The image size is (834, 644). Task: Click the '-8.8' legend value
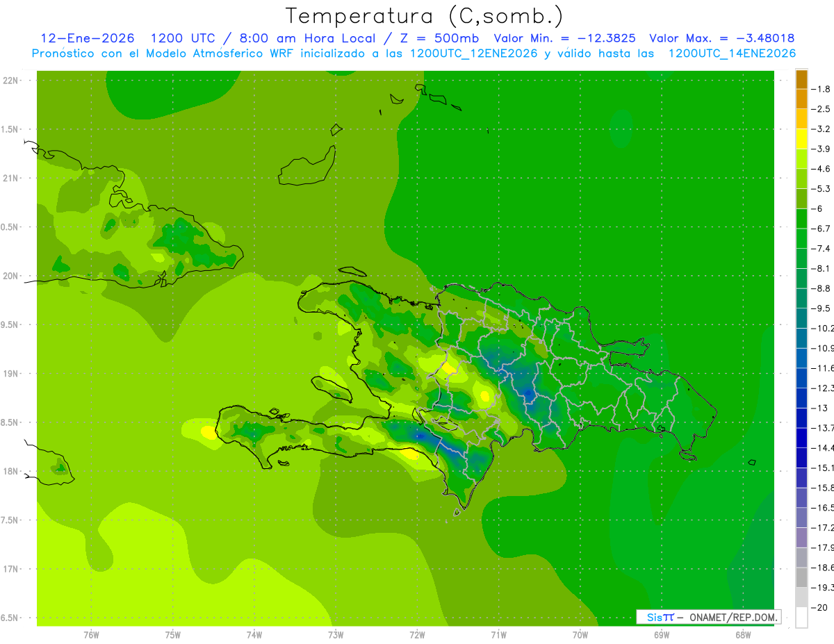pos(820,288)
